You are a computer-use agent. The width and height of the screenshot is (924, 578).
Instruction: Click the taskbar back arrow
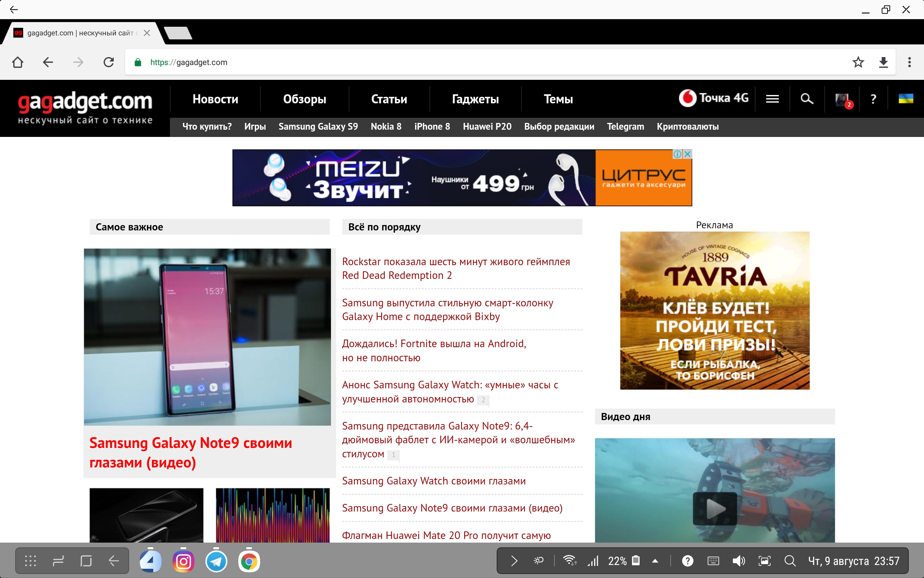[x=114, y=561]
